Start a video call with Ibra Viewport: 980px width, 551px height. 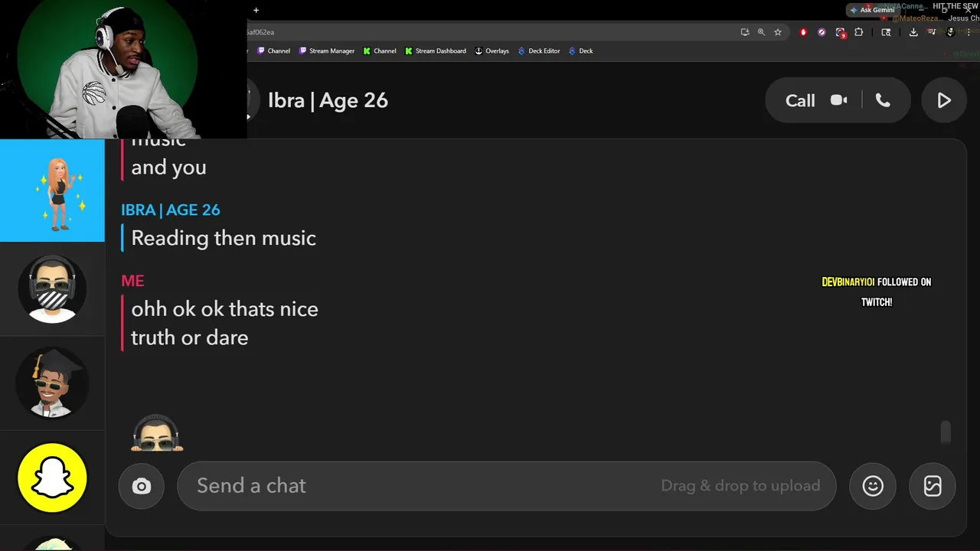[839, 100]
